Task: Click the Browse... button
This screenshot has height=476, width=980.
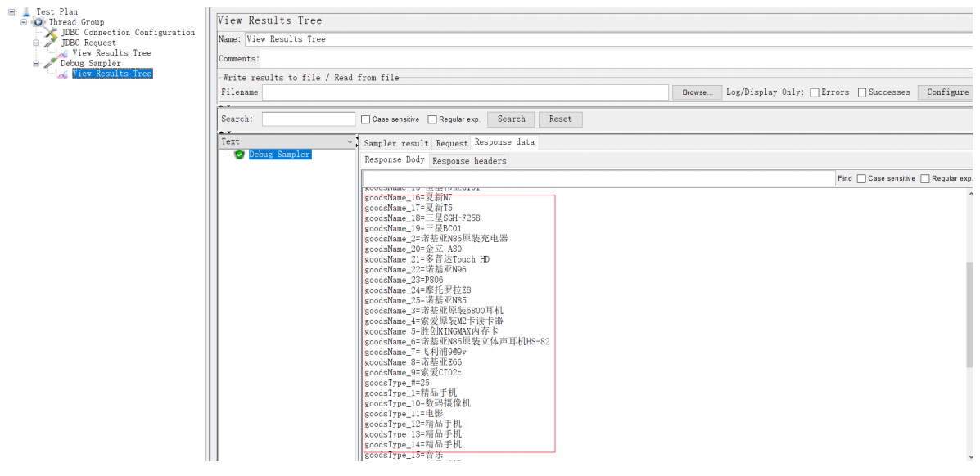Action: point(697,92)
